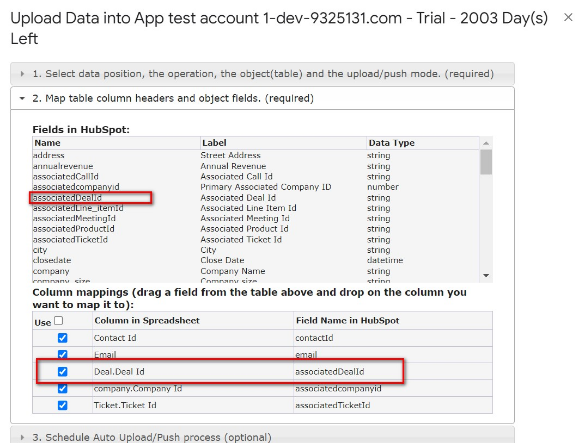The width and height of the screenshot is (579, 443).
Task: Expand section 1 Select data position
Action: pos(263,74)
